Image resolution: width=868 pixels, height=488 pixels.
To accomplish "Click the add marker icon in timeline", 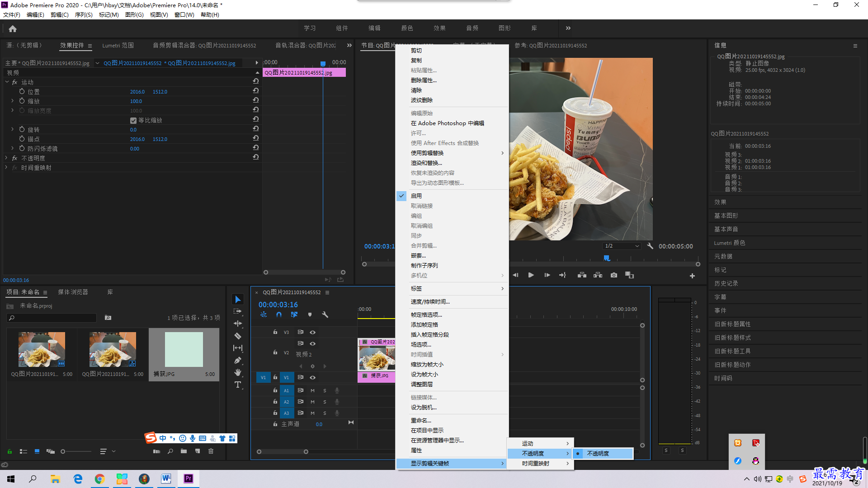I will 310,314.
